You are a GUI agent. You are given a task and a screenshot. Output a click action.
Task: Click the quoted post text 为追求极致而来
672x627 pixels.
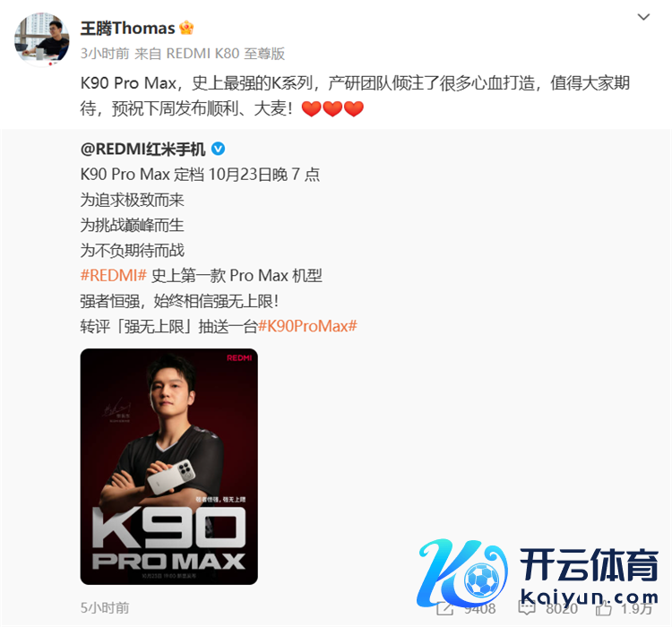point(132,200)
